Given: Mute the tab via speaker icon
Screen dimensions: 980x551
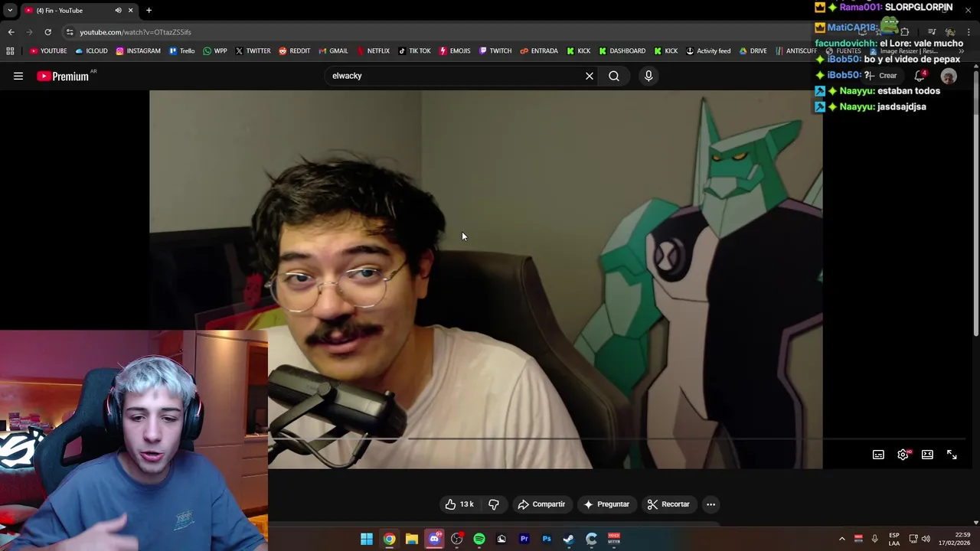Looking at the screenshot, I should (118, 11).
